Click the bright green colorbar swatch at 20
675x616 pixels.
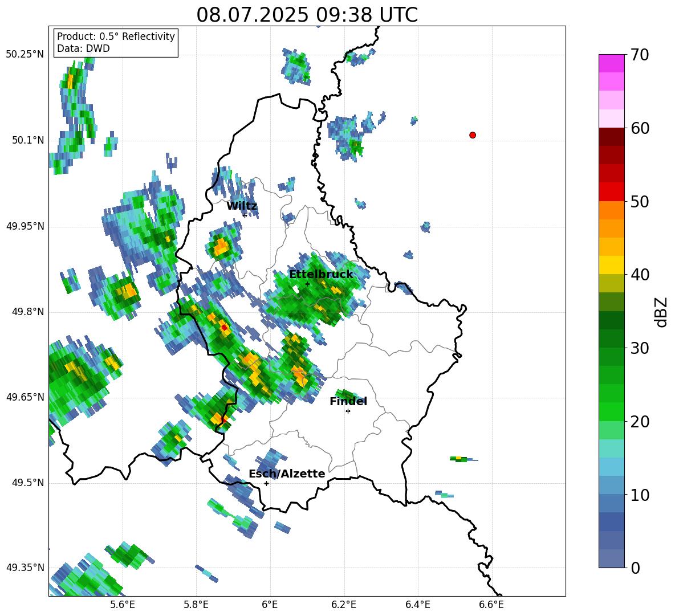tap(611, 411)
